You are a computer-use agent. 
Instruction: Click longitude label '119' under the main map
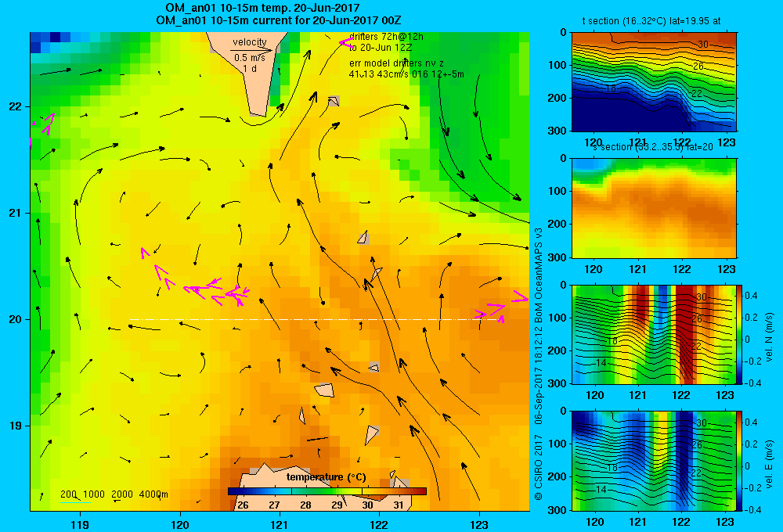point(80,525)
